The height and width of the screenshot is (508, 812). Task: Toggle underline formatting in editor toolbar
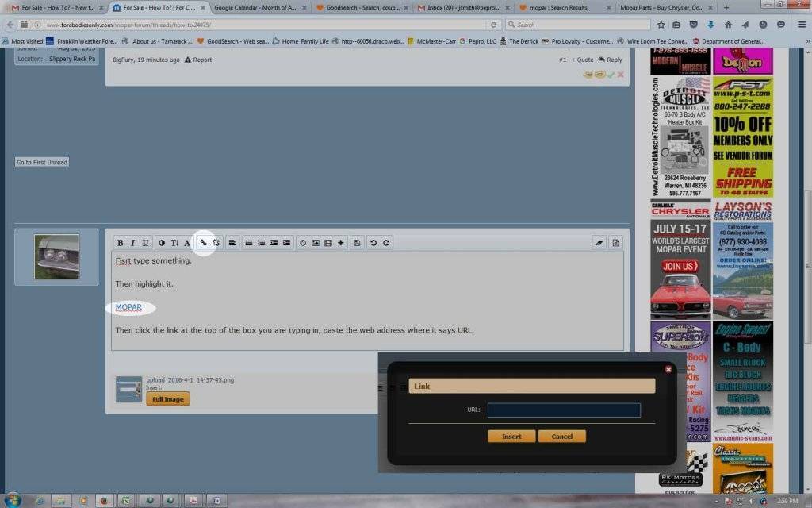(x=145, y=243)
